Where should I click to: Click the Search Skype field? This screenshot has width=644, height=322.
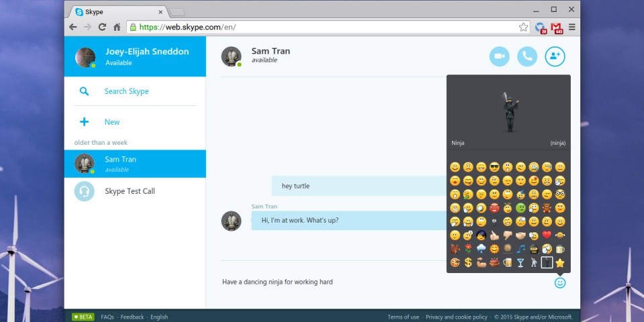[x=135, y=91]
